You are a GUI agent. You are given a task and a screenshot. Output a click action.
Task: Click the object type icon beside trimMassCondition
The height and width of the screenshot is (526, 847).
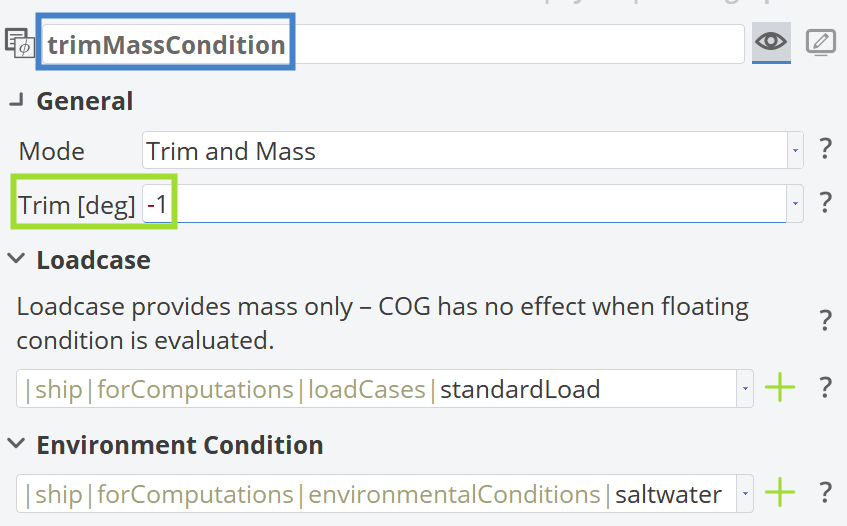(x=18, y=44)
